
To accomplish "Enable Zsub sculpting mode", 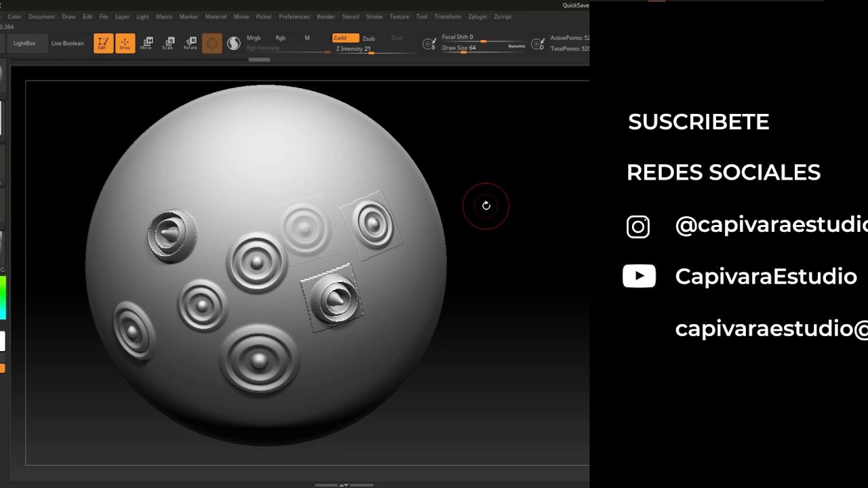I will coord(369,39).
